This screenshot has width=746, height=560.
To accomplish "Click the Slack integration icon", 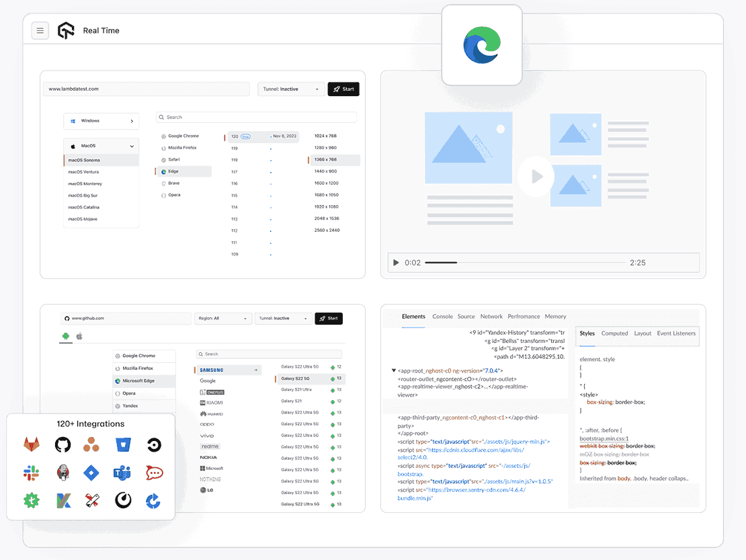I will [32, 473].
